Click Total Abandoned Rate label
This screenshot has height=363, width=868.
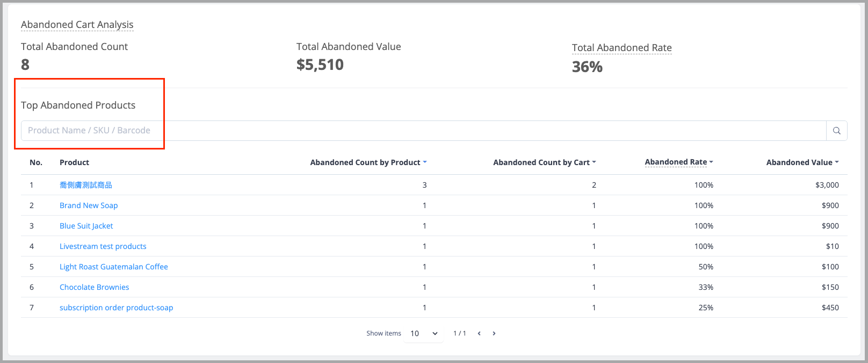pyautogui.click(x=622, y=48)
